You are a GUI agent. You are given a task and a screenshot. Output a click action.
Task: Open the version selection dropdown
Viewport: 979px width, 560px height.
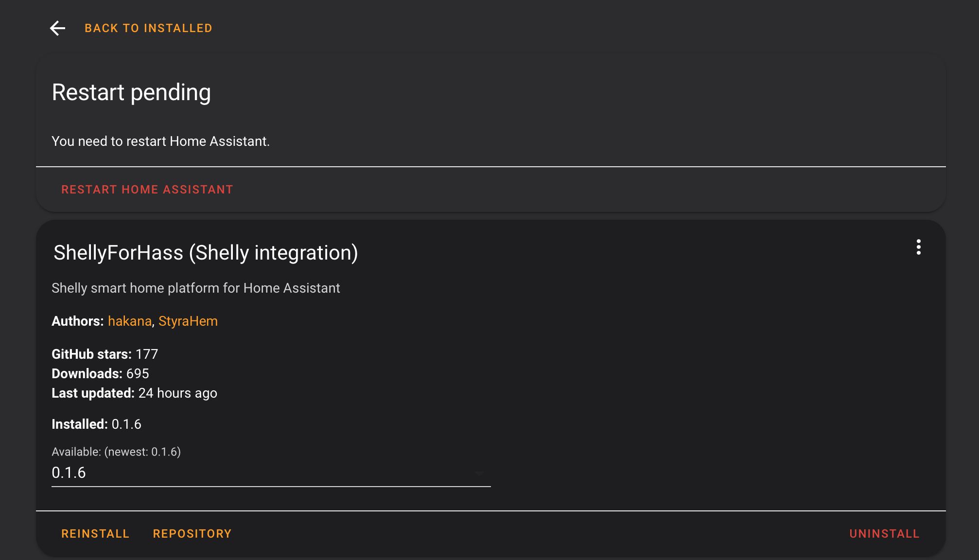click(x=270, y=473)
